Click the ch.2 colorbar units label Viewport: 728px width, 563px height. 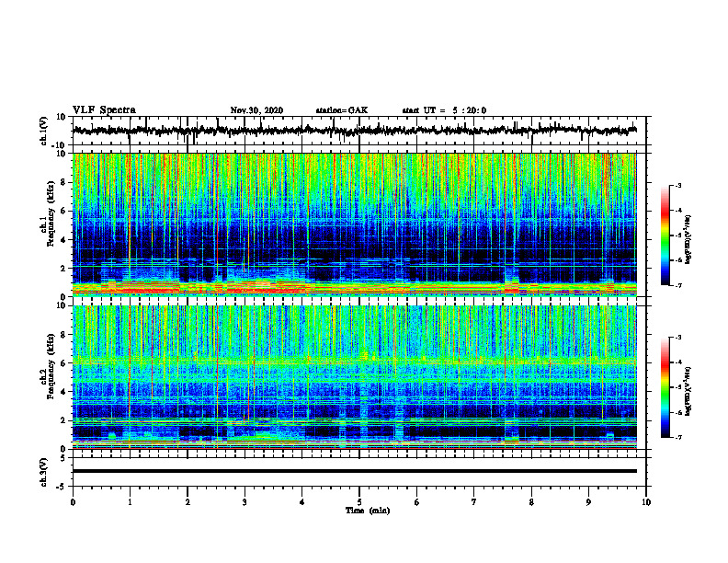coord(688,392)
